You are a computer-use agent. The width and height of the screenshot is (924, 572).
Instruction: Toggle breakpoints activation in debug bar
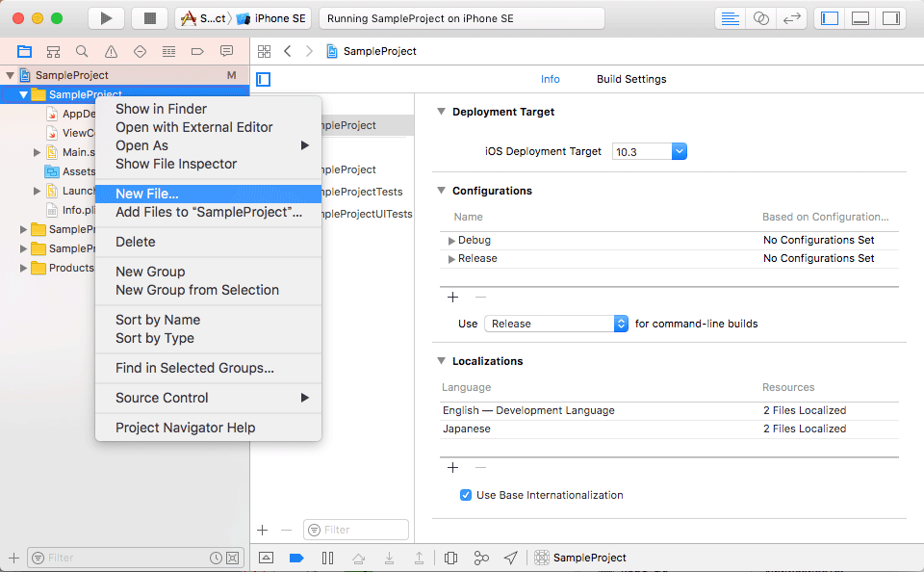pos(296,558)
